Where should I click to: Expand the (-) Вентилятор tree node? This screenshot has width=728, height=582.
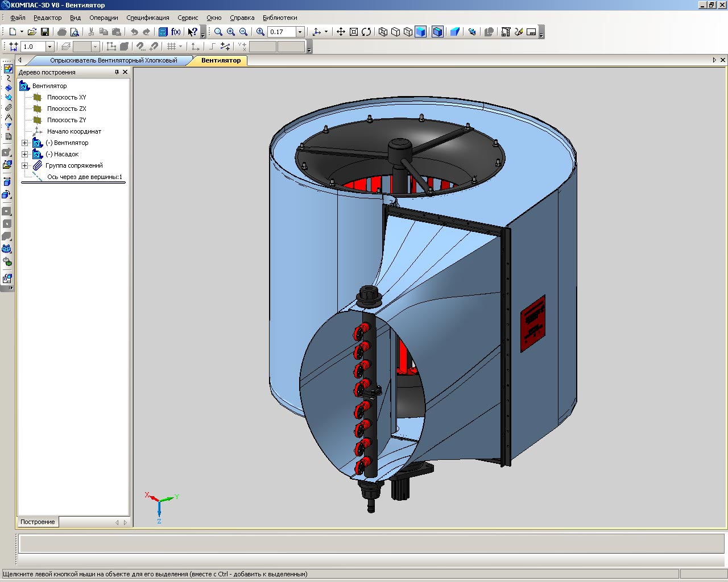click(24, 143)
